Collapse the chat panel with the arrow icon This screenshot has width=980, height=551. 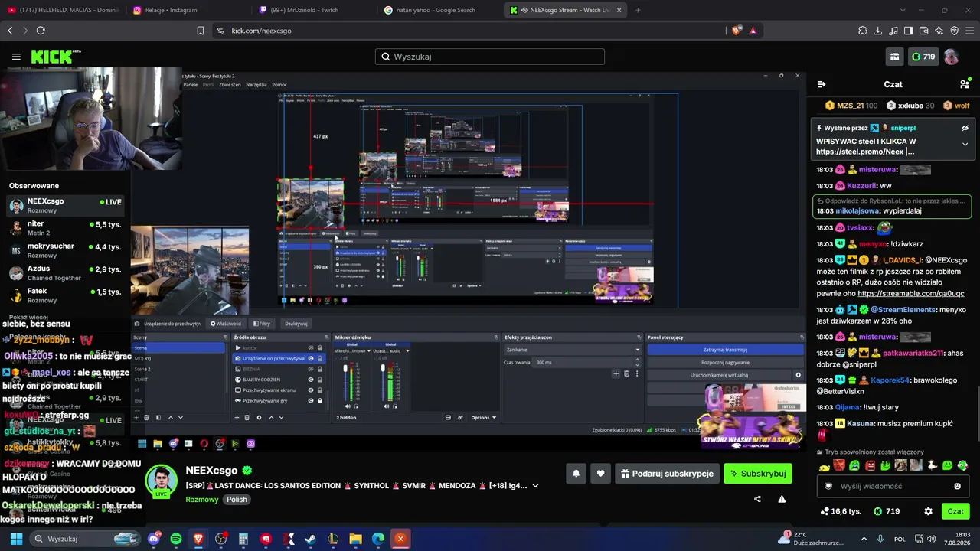point(822,84)
